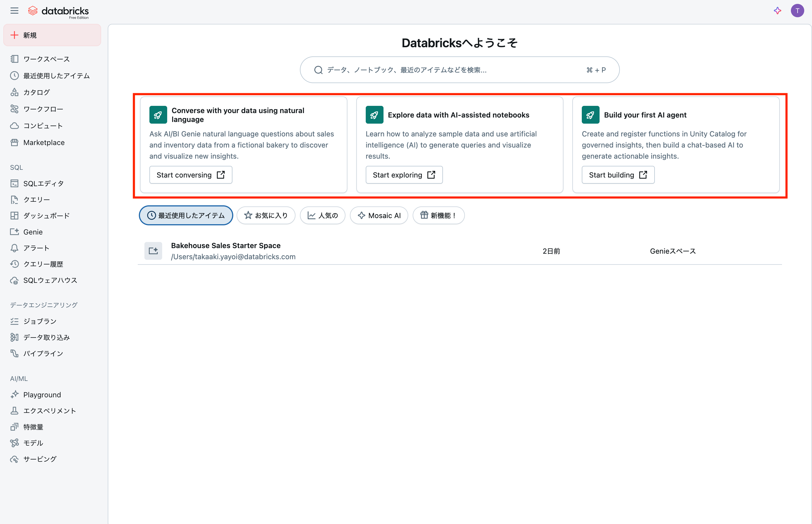Image resolution: width=812 pixels, height=524 pixels.
Task: Click the Playground sparkle icon
Action: pyautogui.click(x=14, y=395)
